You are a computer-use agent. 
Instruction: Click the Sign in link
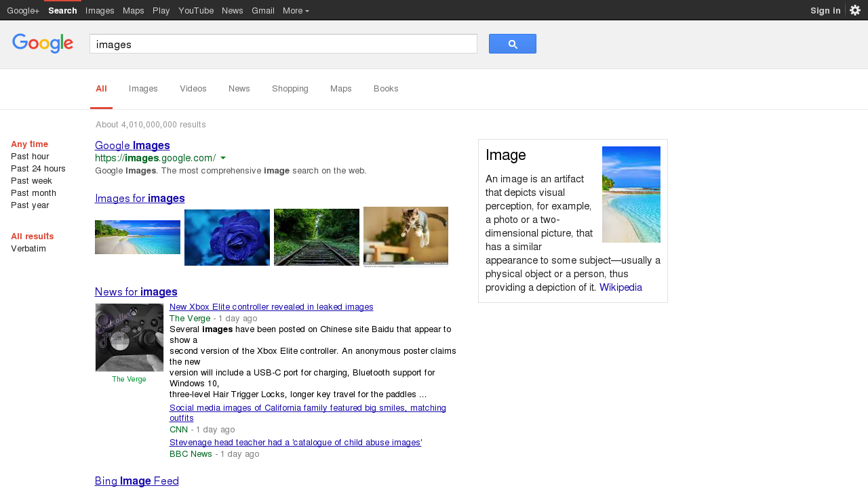click(825, 10)
